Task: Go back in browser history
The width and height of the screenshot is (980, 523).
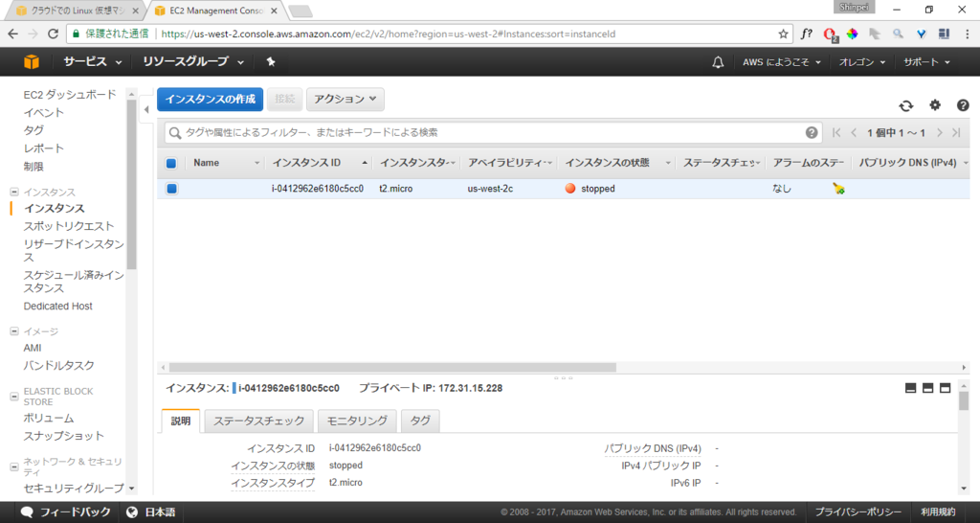Action: pos(13,34)
